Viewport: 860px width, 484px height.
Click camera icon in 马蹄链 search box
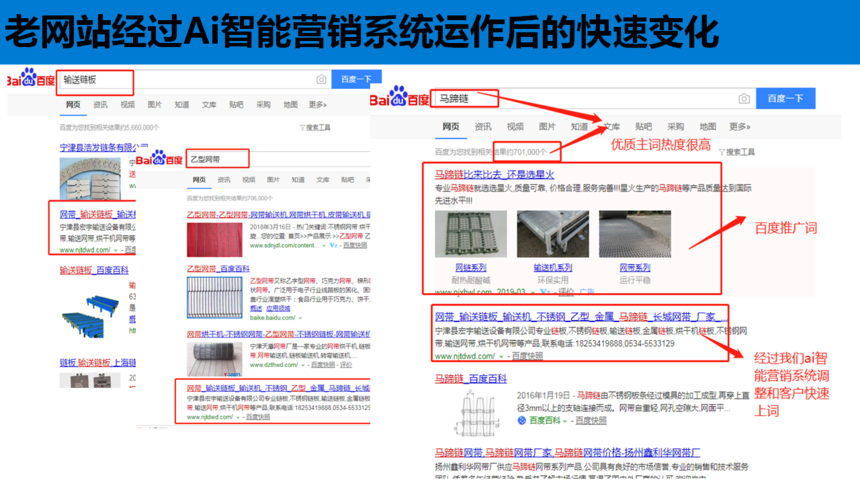pos(744,98)
